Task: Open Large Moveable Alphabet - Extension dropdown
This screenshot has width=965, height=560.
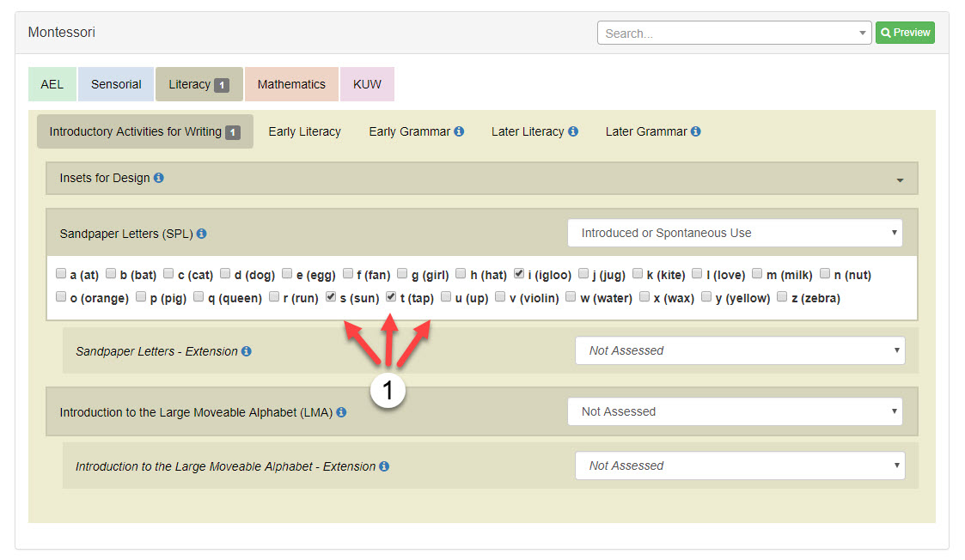Action: click(741, 466)
